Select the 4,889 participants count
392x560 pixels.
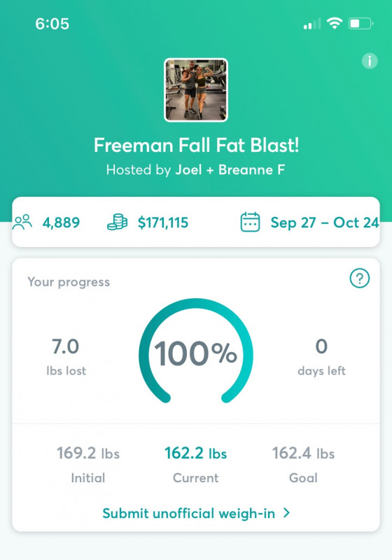coord(61,223)
